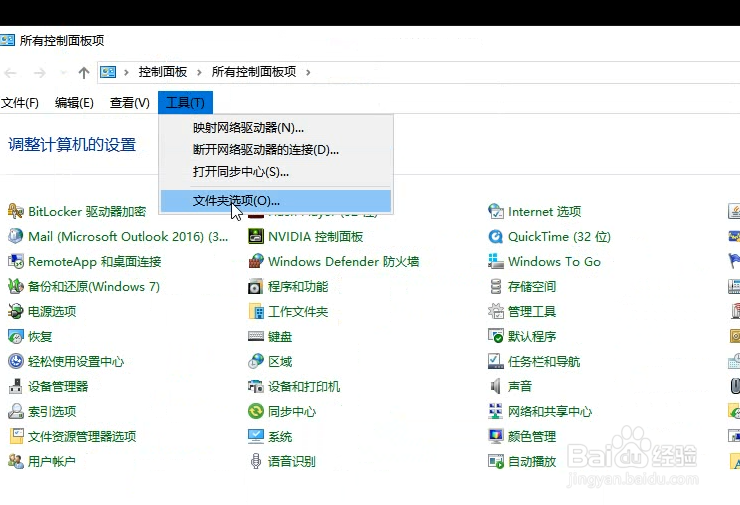
Task: Click the 自动播放 icon
Action: (x=496, y=461)
